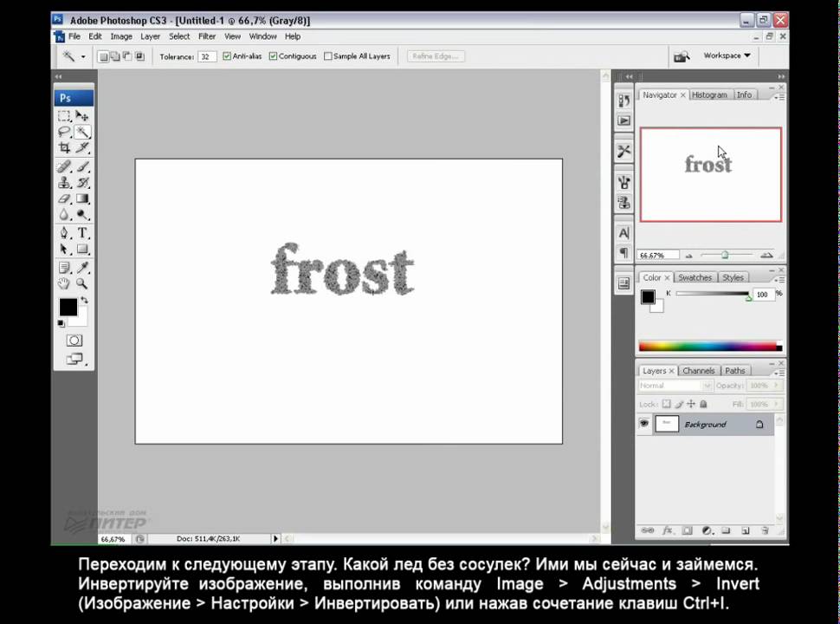Hide the Background layer via eye icon
The height and width of the screenshot is (624, 840).
point(644,424)
